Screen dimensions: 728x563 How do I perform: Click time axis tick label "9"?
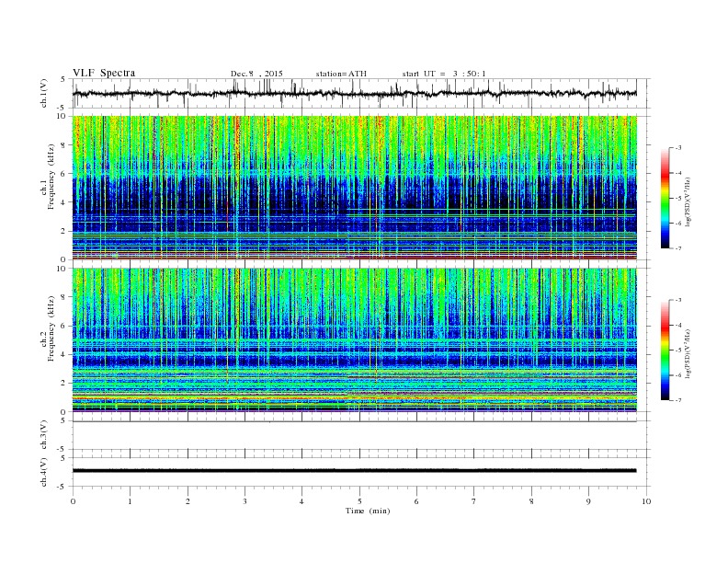tap(588, 501)
